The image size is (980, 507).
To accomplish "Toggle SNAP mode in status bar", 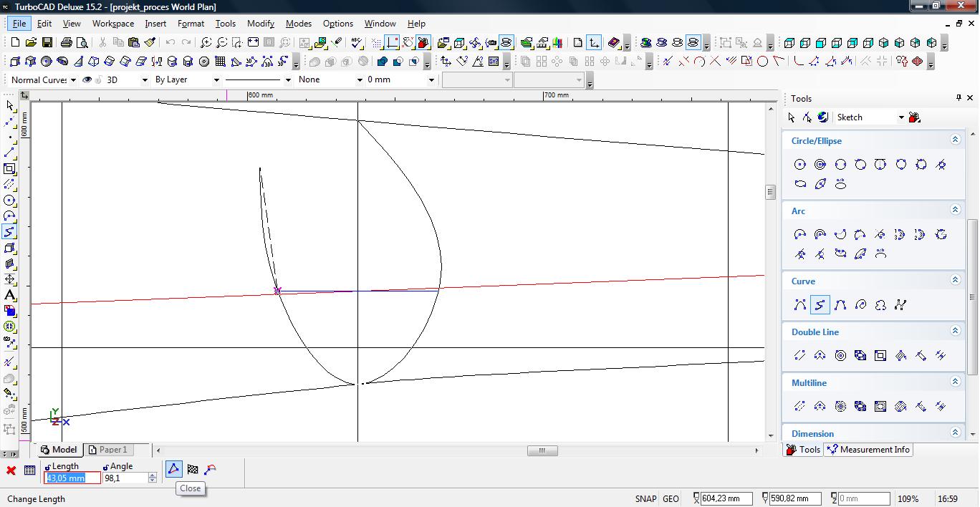I will coord(645,499).
